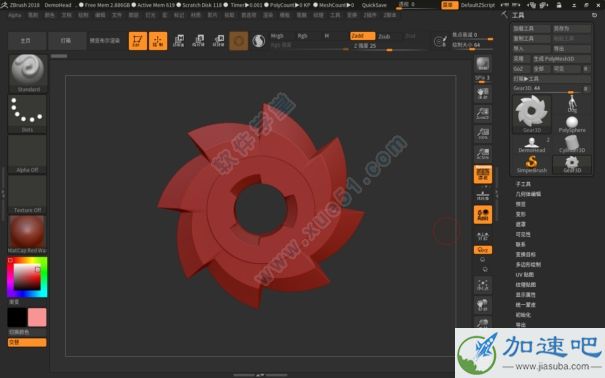
Task: Open the Z脚本 menu
Action: click(x=390, y=15)
